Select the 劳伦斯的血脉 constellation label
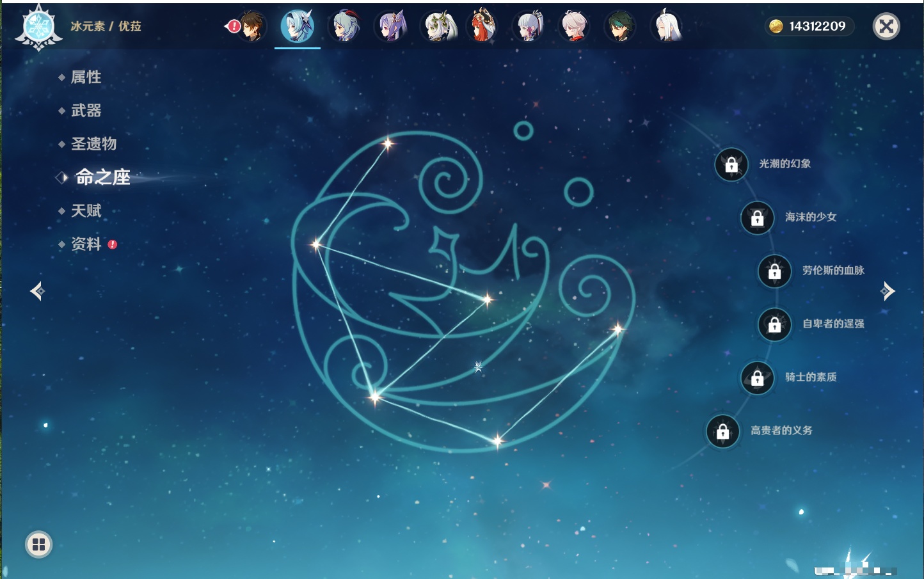 tap(833, 270)
